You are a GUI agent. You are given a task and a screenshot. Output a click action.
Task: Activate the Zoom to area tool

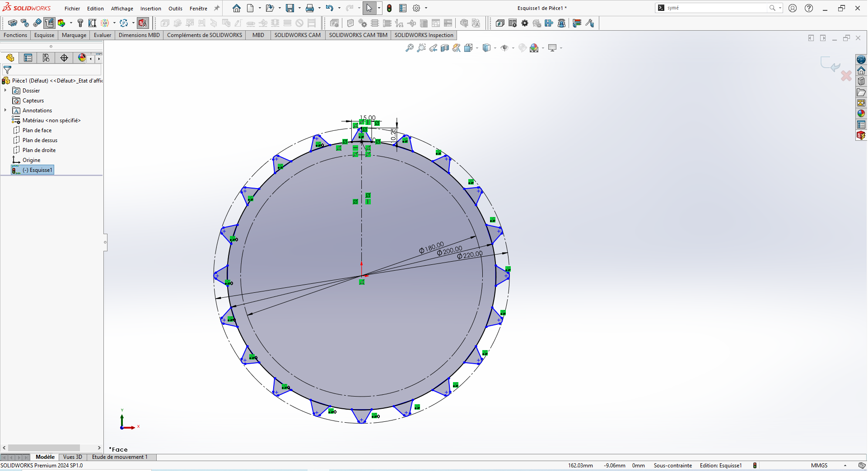click(421, 48)
